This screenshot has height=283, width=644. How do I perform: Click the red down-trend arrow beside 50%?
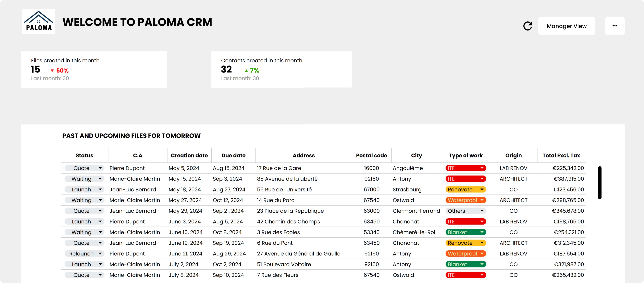click(52, 71)
